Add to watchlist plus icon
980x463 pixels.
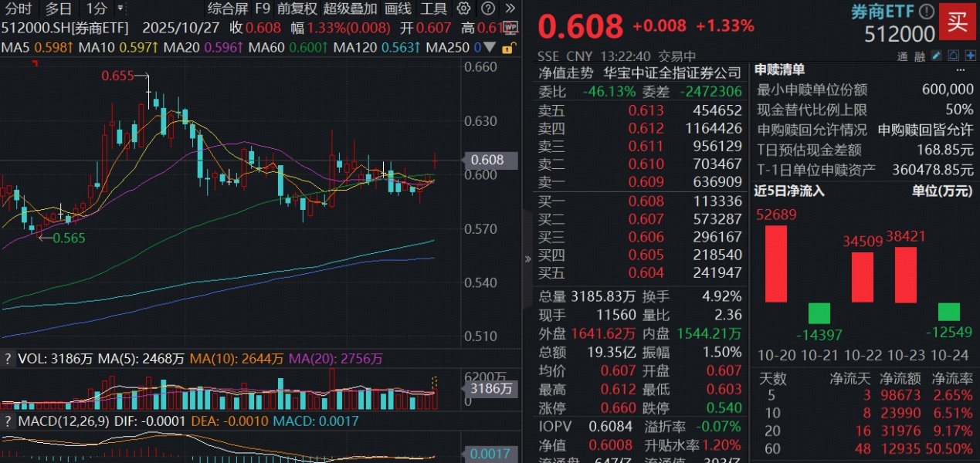pos(972,56)
